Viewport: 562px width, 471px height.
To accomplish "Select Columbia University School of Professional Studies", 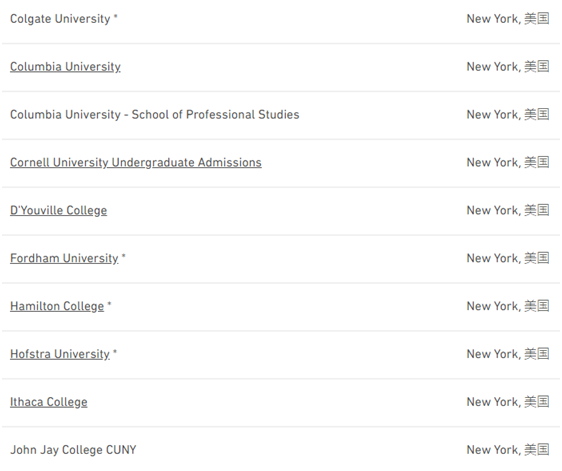I will tap(154, 115).
